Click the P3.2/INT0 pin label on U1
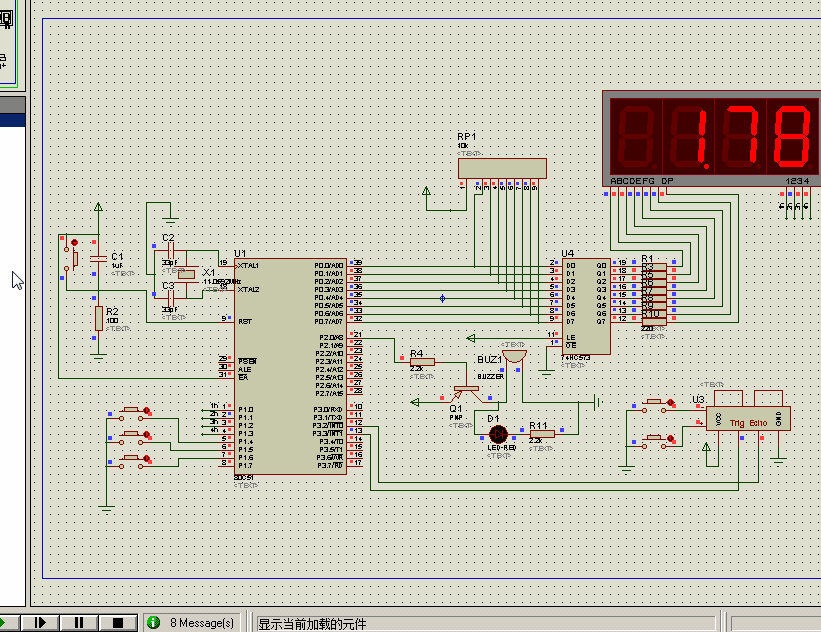Viewport: 821px width, 632px height. (328, 426)
